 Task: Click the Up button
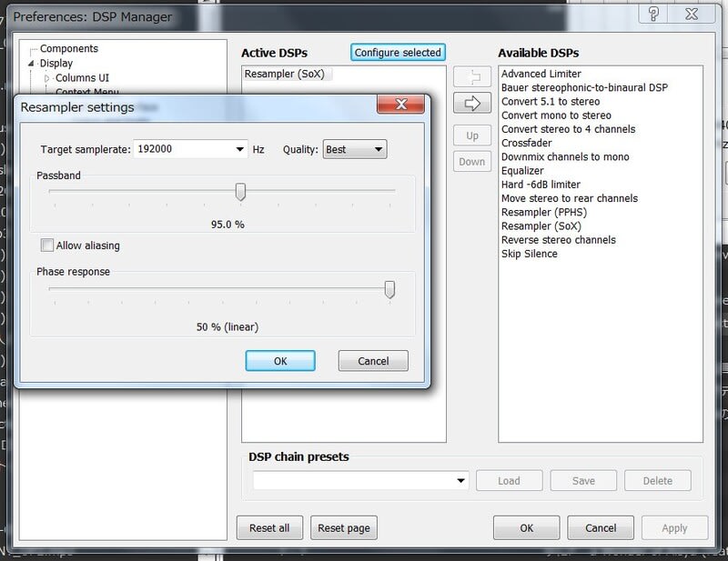click(472, 135)
